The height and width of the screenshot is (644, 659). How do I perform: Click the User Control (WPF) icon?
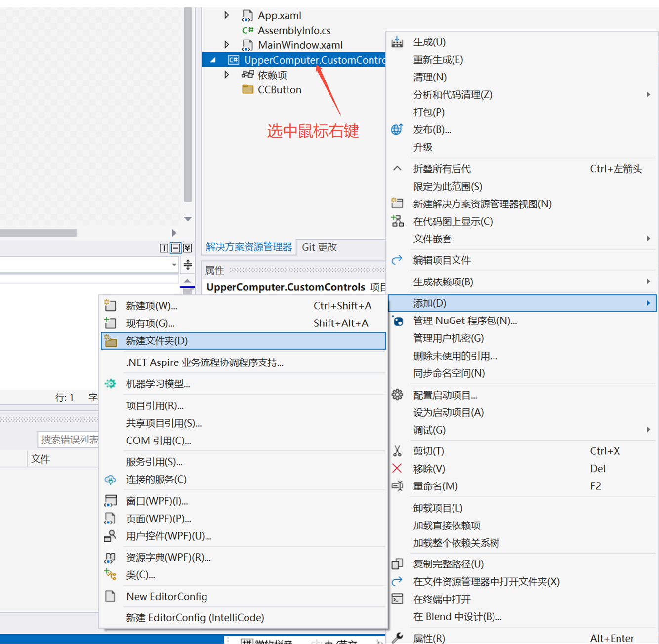tap(110, 536)
